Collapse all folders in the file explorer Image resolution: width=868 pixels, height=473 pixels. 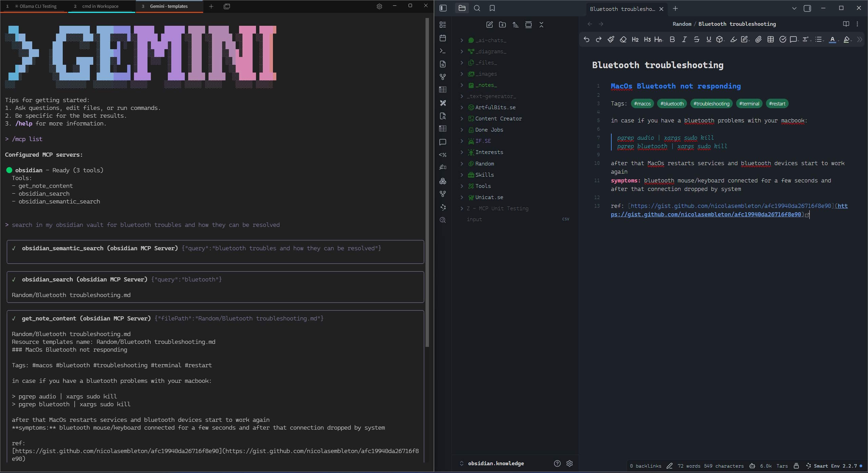[x=541, y=25]
